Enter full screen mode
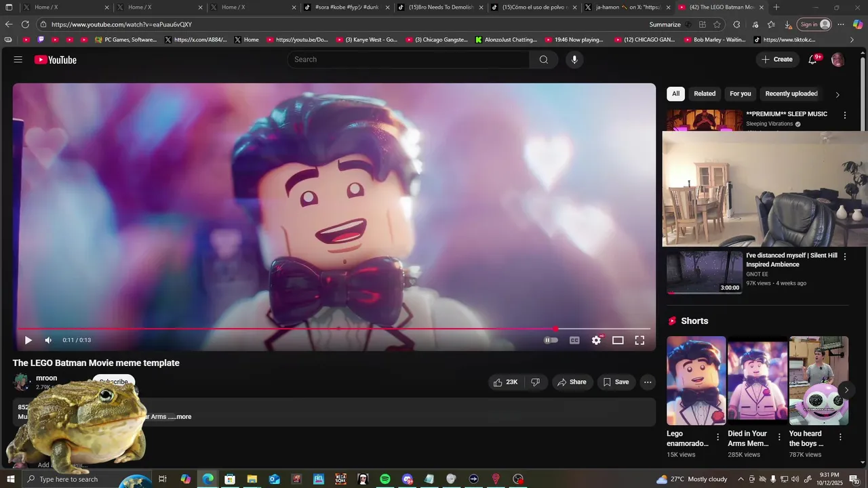 pyautogui.click(x=639, y=340)
